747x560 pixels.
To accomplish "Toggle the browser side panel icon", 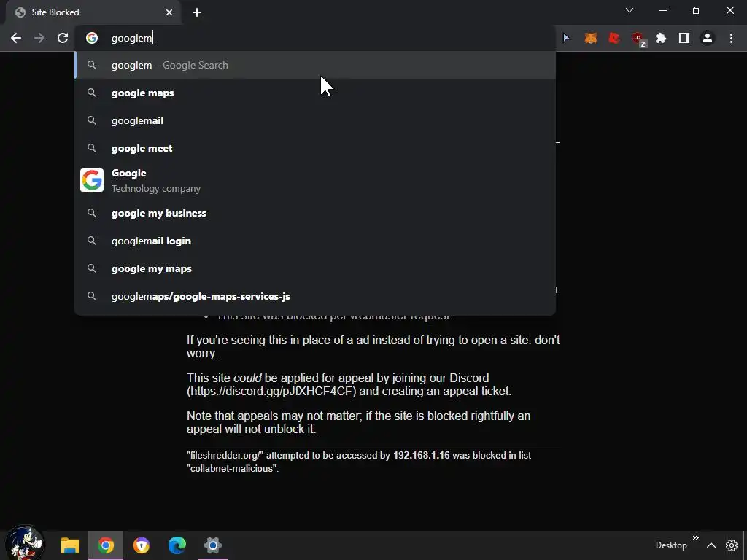I will pyautogui.click(x=684, y=38).
